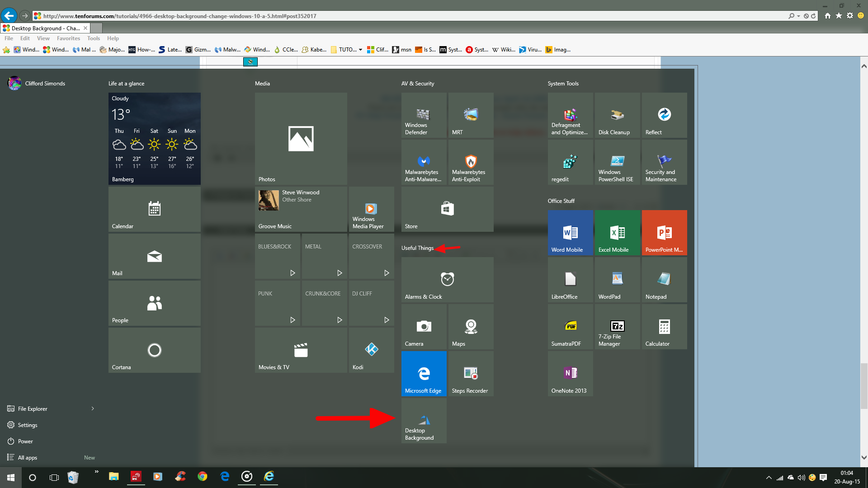Click Power option in sidebar
This screenshot has height=488, width=868.
[x=25, y=441]
